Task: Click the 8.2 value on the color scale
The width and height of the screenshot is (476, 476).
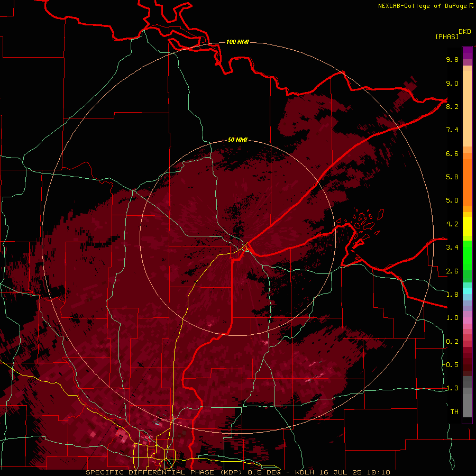Action: 452,106
